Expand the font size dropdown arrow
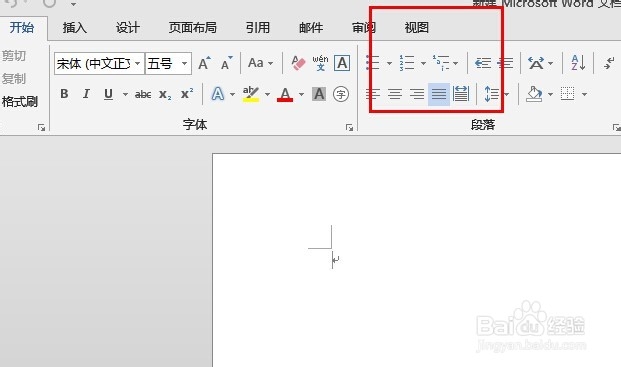Image resolution: width=621 pixels, height=367 pixels. click(x=185, y=63)
